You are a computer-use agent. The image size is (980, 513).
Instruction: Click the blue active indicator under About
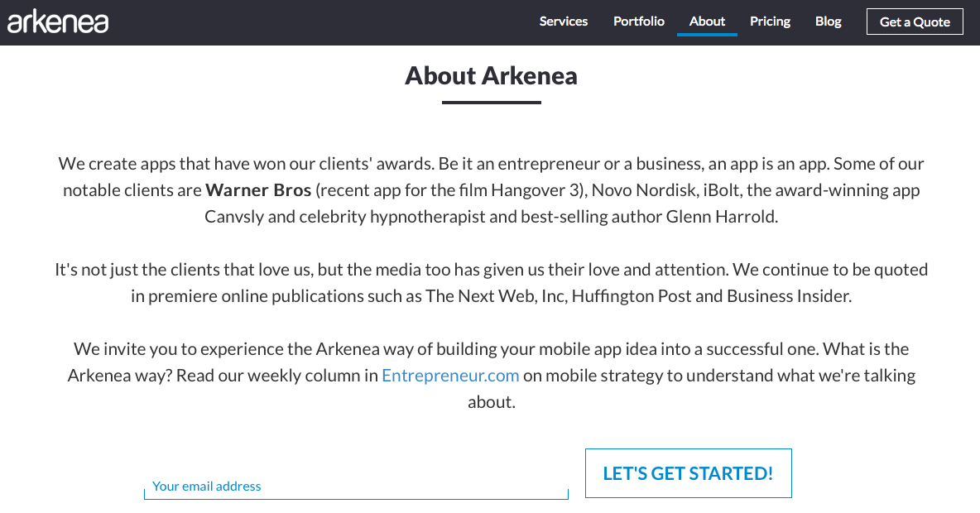(x=707, y=35)
